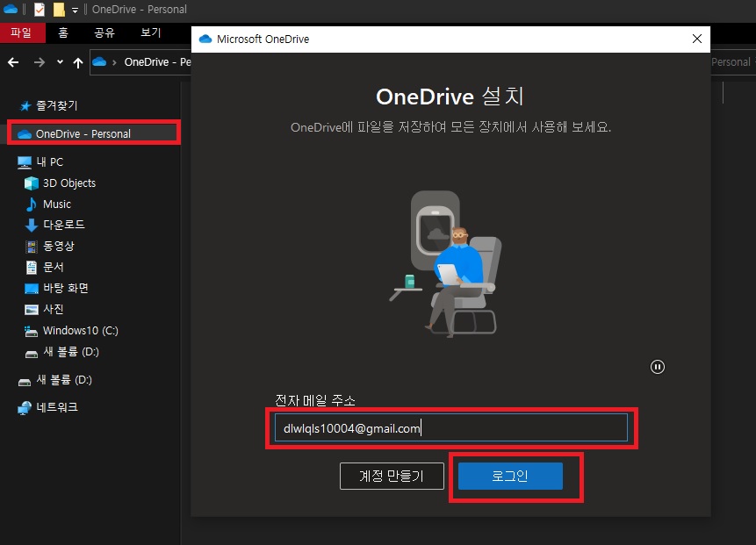Click the drive icon of indented 새 볼륨 (D:)
756x545 pixels.
pyautogui.click(x=32, y=355)
